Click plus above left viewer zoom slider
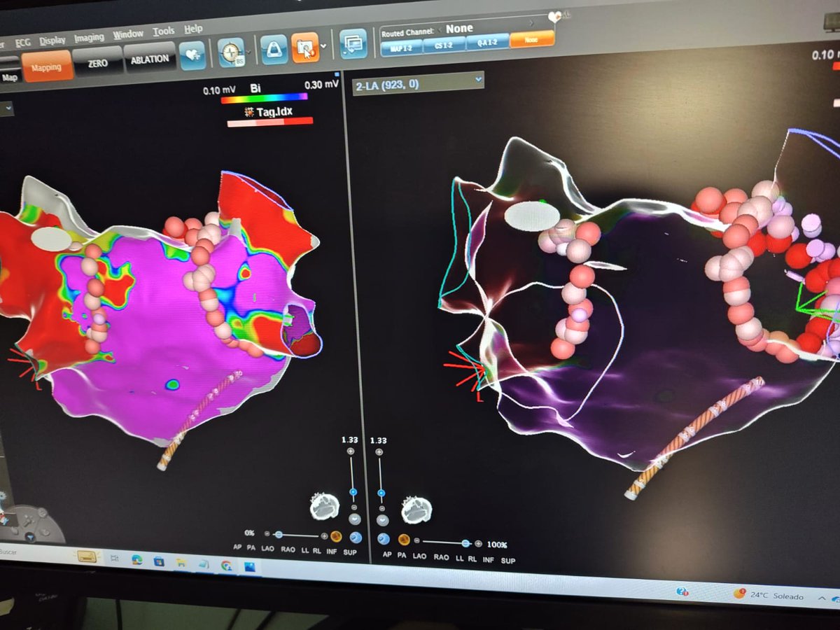Screen dimensions: 840x630 click(x=351, y=452)
